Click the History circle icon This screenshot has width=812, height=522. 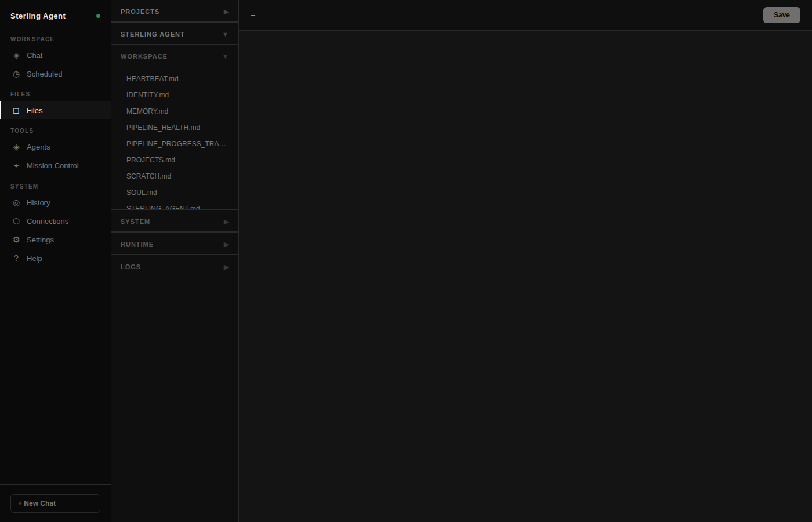(x=16, y=203)
